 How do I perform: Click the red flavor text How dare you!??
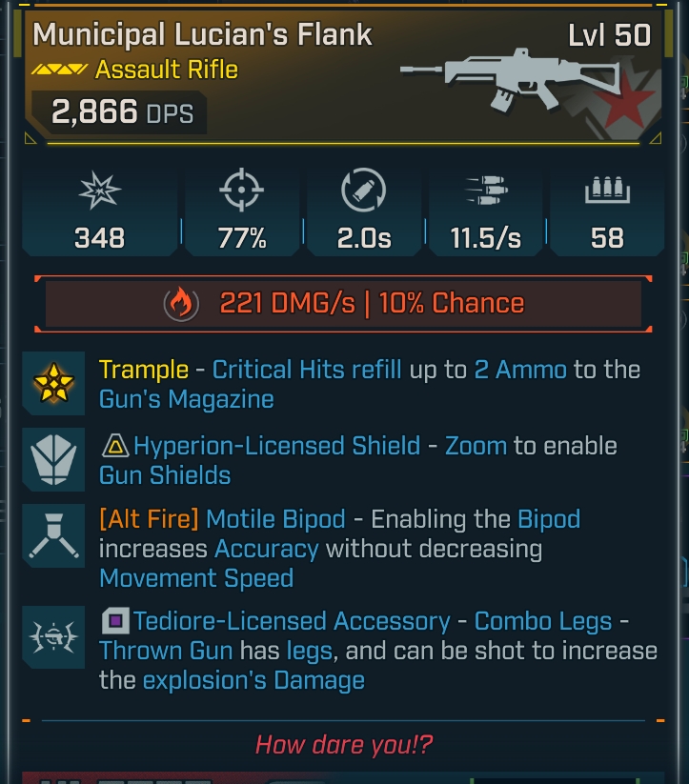click(345, 744)
